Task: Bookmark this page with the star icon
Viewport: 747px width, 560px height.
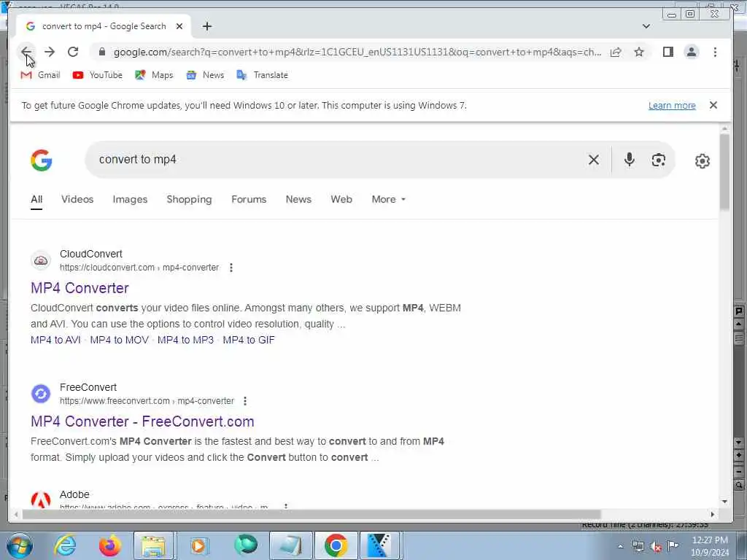Action: (x=639, y=52)
